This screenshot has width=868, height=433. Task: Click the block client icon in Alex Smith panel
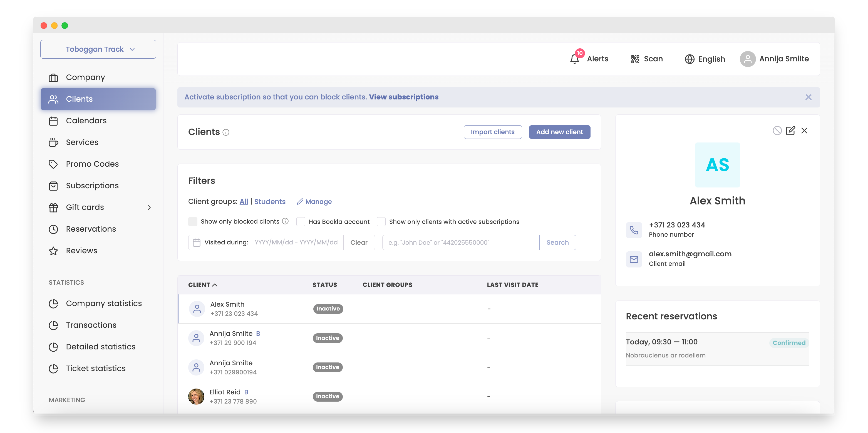pyautogui.click(x=777, y=131)
